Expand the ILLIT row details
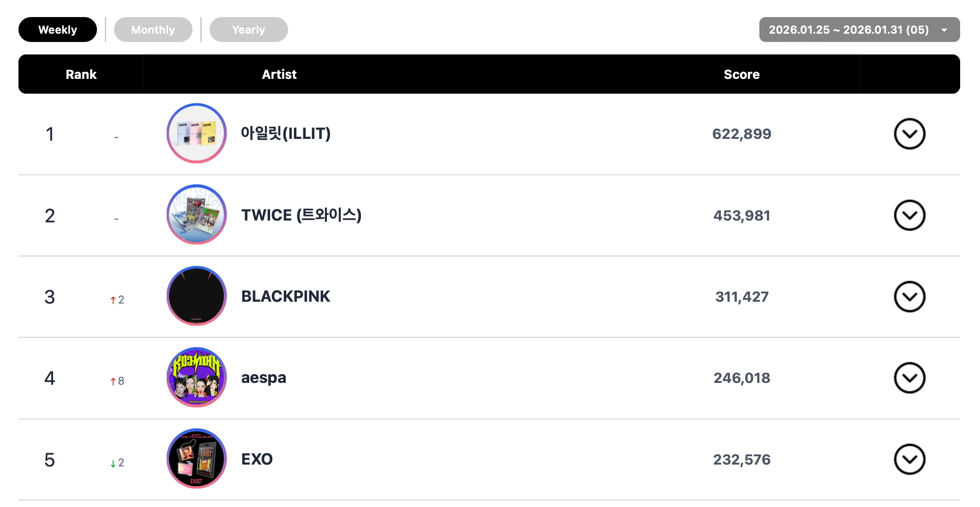The width and height of the screenshot is (980, 507). pyautogui.click(x=909, y=134)
